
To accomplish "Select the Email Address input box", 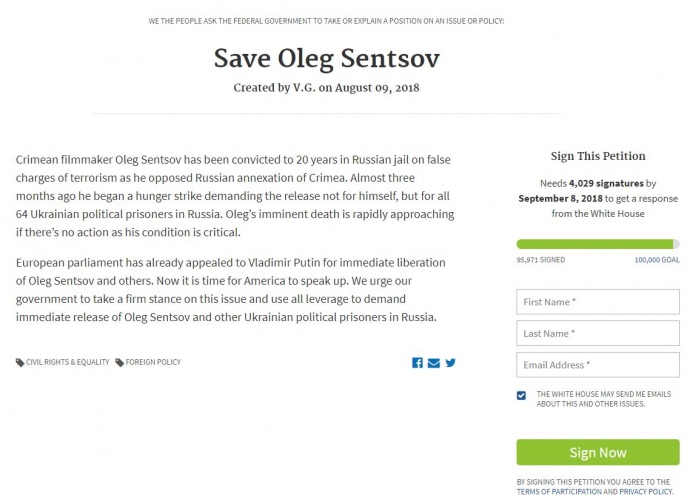I will [598, 365].
